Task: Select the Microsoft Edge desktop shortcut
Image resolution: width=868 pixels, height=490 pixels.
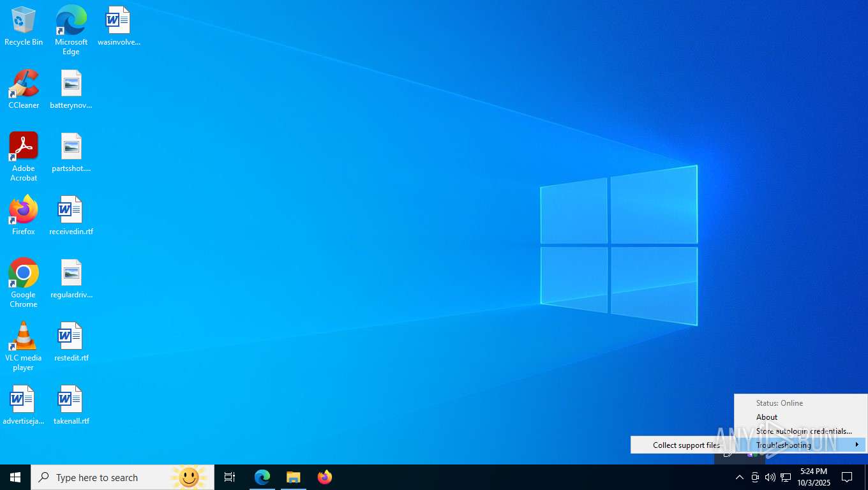Action: [71, 30]
